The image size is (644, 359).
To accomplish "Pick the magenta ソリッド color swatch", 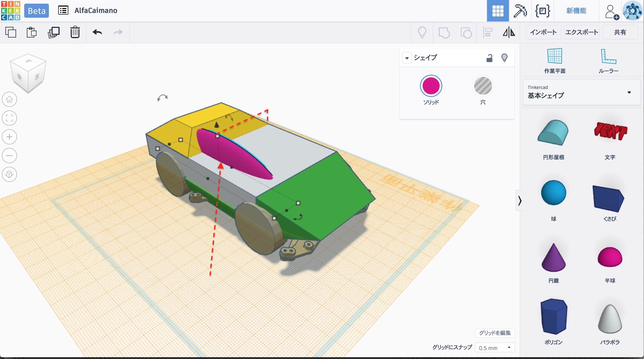I will (x=431, y=86).
